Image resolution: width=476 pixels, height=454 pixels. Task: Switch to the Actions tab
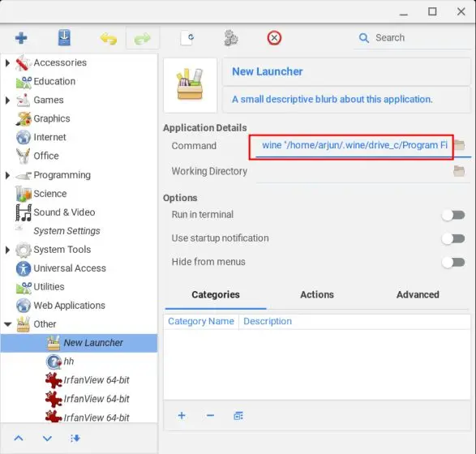(x=317, y=294)
